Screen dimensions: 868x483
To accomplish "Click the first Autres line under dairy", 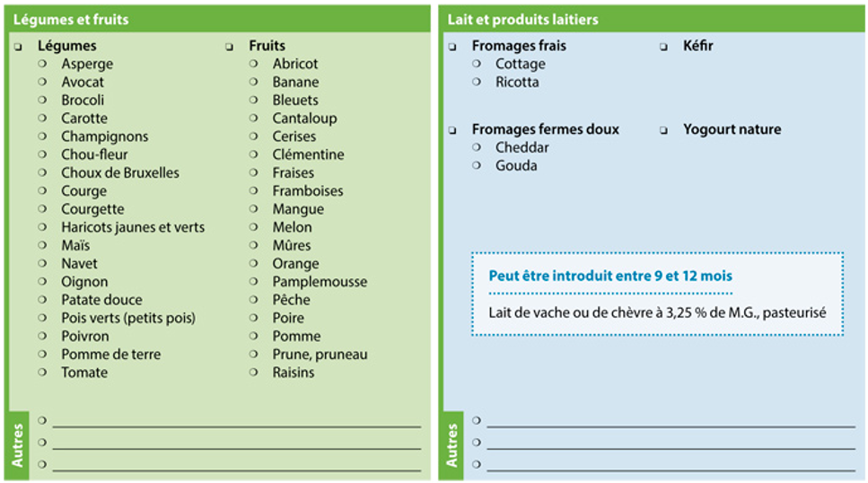I will (671, 422).
